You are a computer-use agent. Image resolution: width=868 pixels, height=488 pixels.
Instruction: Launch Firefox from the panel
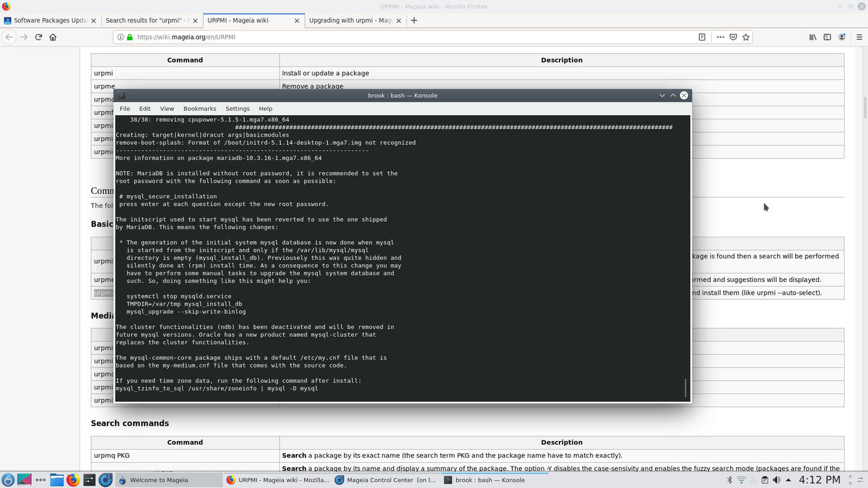tap(73, 480)
